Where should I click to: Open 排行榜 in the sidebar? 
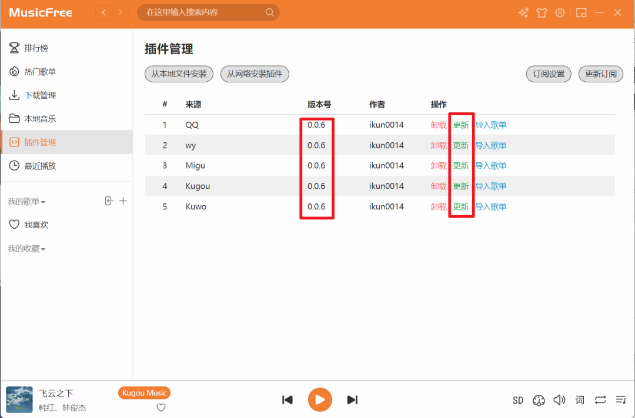37,48
